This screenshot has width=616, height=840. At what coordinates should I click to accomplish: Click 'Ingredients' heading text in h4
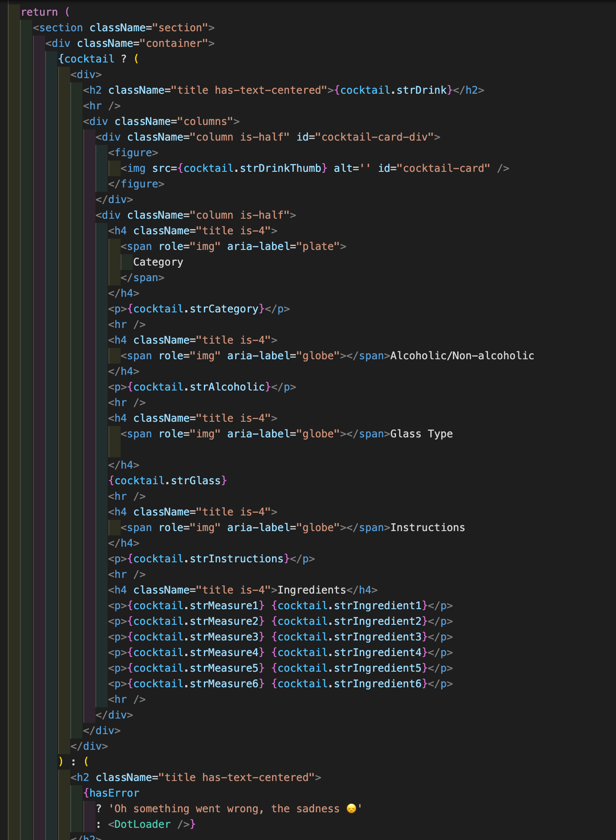coord(312,590)
